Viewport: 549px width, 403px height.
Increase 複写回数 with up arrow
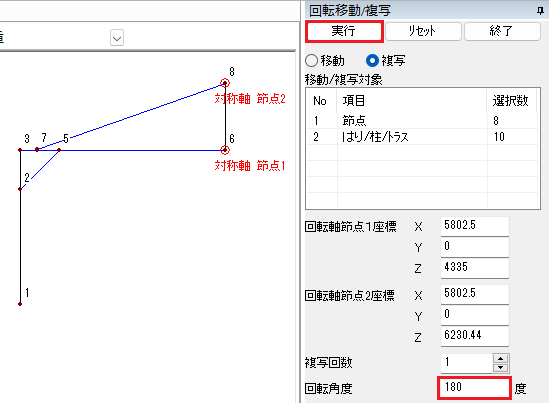coord(501,359)
